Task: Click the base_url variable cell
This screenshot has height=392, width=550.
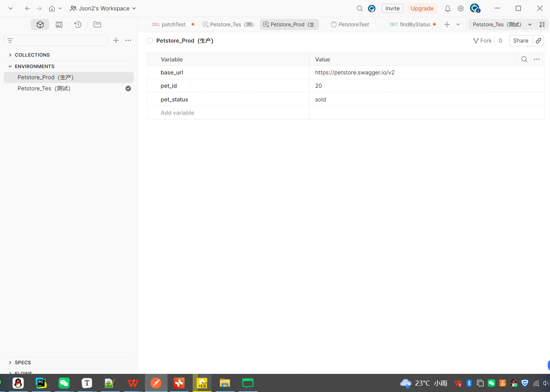Action: point(228,73)
